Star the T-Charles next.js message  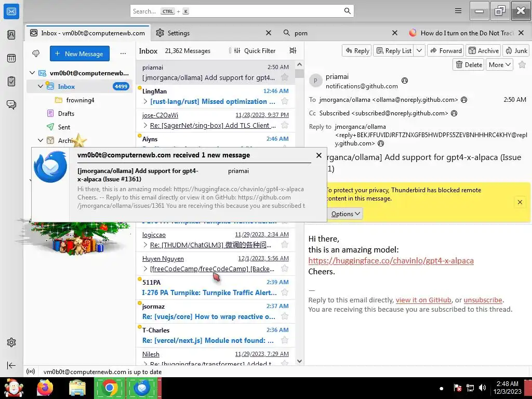pos(285,340)
